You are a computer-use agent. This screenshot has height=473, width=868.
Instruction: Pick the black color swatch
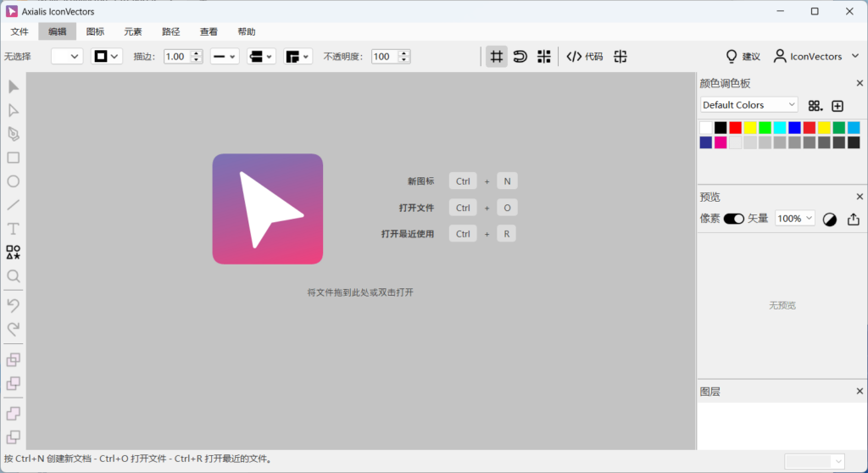721,128
